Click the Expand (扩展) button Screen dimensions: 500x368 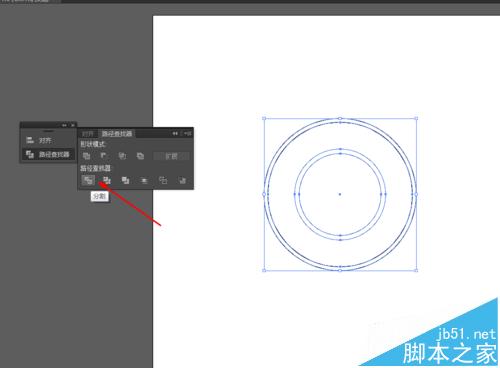[171, 156]
